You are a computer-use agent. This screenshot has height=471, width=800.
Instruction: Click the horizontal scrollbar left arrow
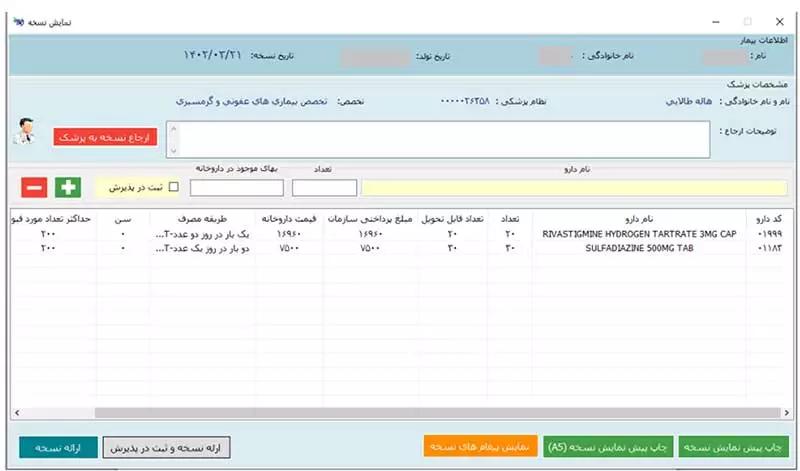17,412
